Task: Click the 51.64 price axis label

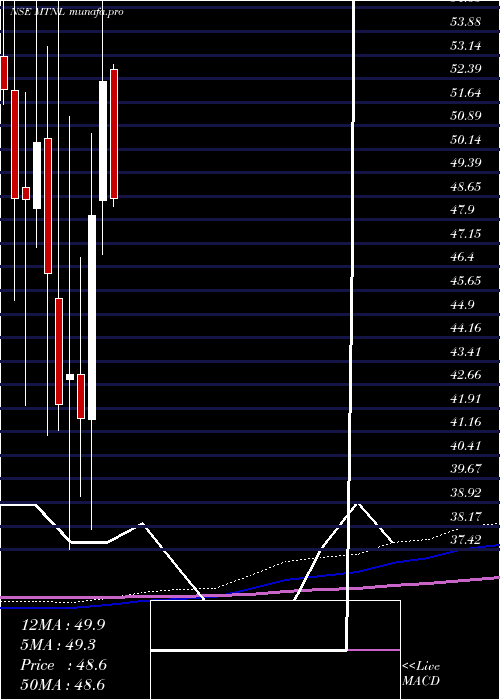Action: tap(466, 93)
